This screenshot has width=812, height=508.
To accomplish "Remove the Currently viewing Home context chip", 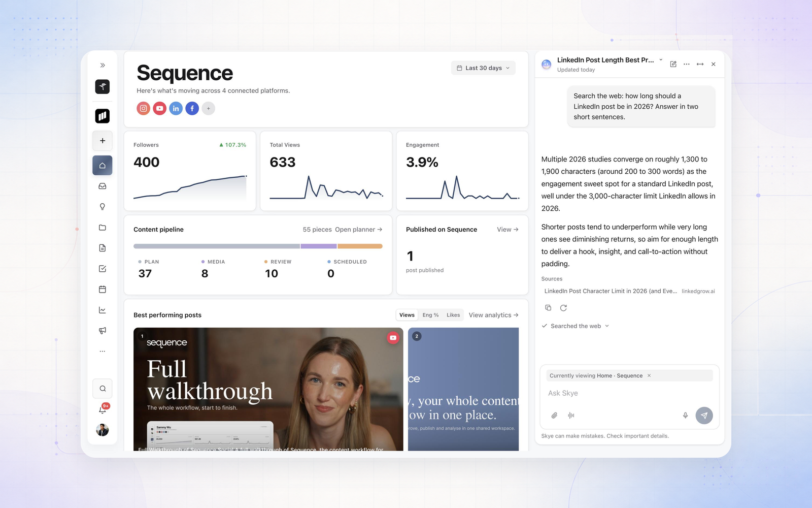I will 649,376.
